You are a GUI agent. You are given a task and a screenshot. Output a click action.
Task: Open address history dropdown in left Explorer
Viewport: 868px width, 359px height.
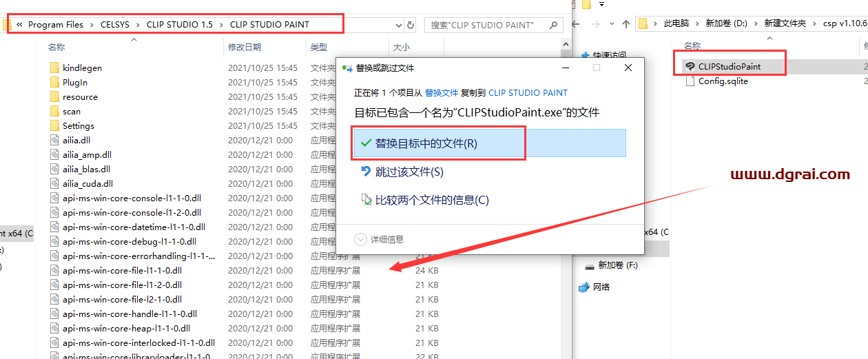[x=399, y=25]
